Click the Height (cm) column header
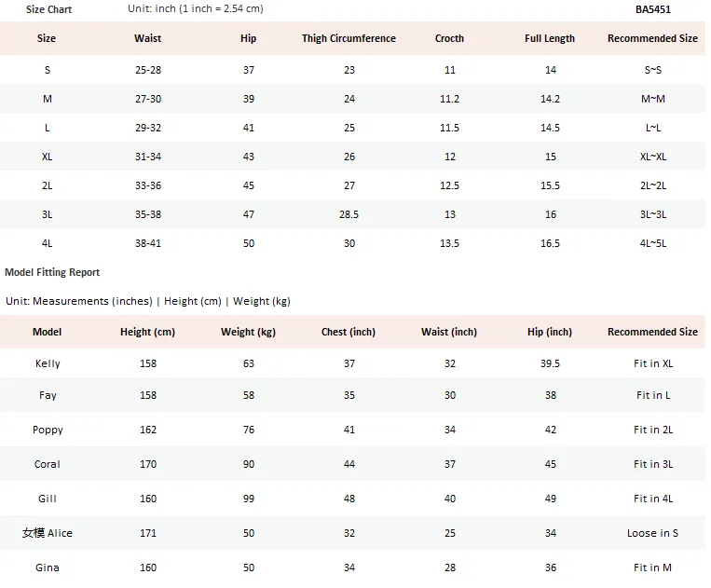Viewport: 711px width, 588px height. click(x=148, y=332)
